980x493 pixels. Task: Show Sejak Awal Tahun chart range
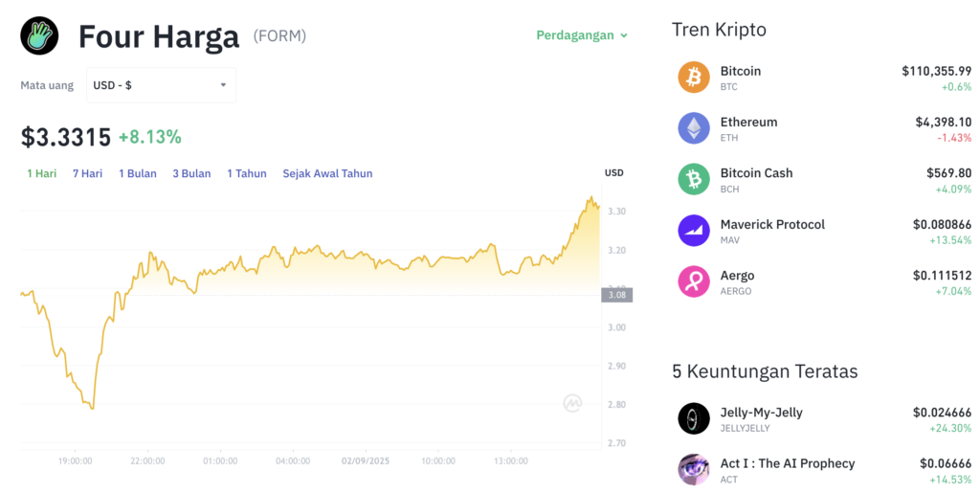tap(327, 173)
